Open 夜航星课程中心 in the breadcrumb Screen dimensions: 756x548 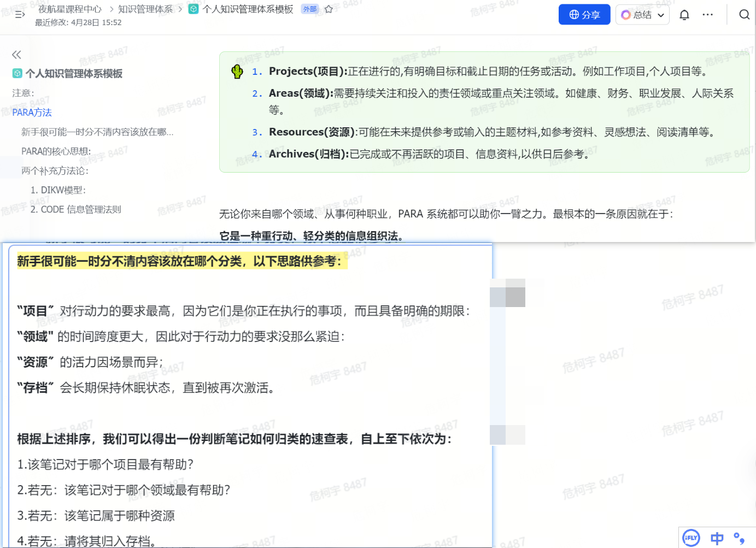[x=69, y=9]
